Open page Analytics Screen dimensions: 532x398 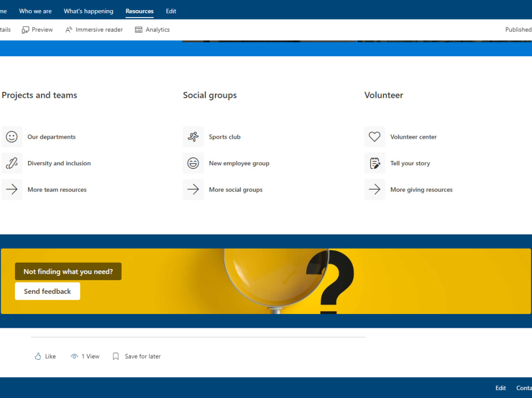152,30
